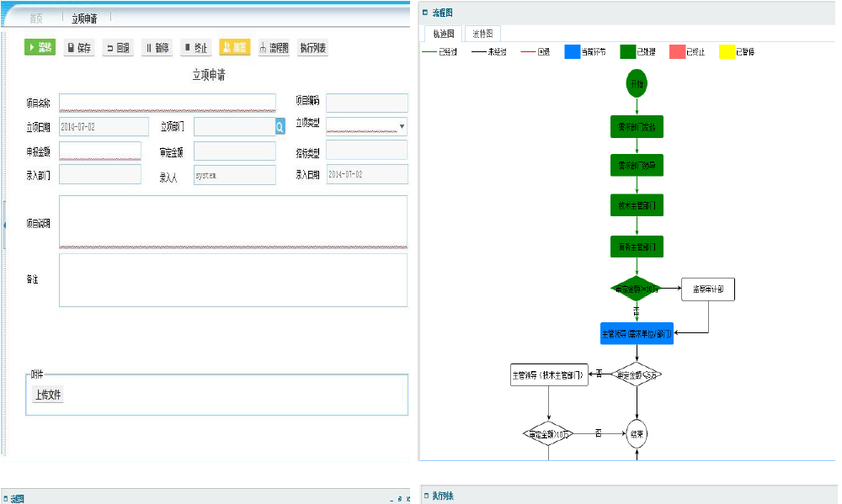Viewport: 842px width, 504px height.
Task: Select the 商务主管部门 flowchart node
Action: coord(637,247)
